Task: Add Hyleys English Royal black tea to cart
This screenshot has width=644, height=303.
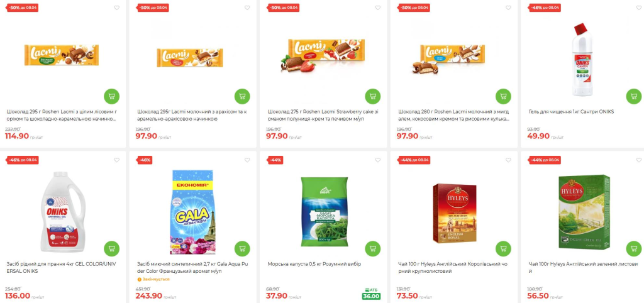Action: (504, 249)
